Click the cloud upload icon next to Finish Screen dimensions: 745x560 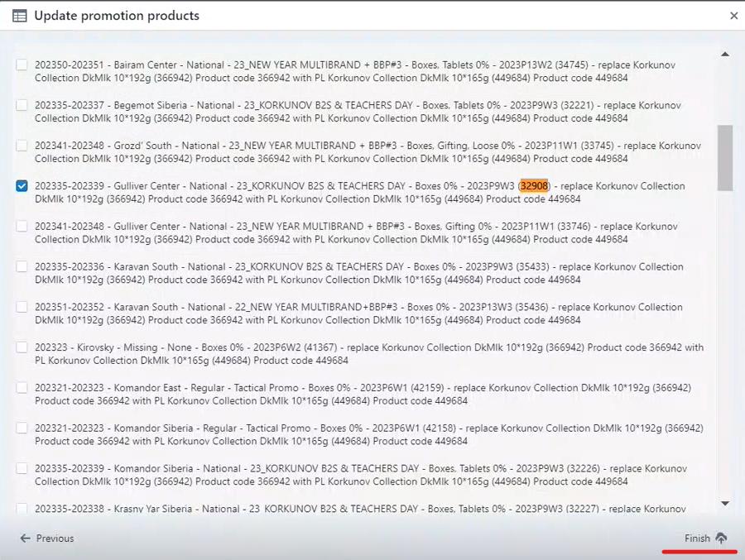[721, 538]
